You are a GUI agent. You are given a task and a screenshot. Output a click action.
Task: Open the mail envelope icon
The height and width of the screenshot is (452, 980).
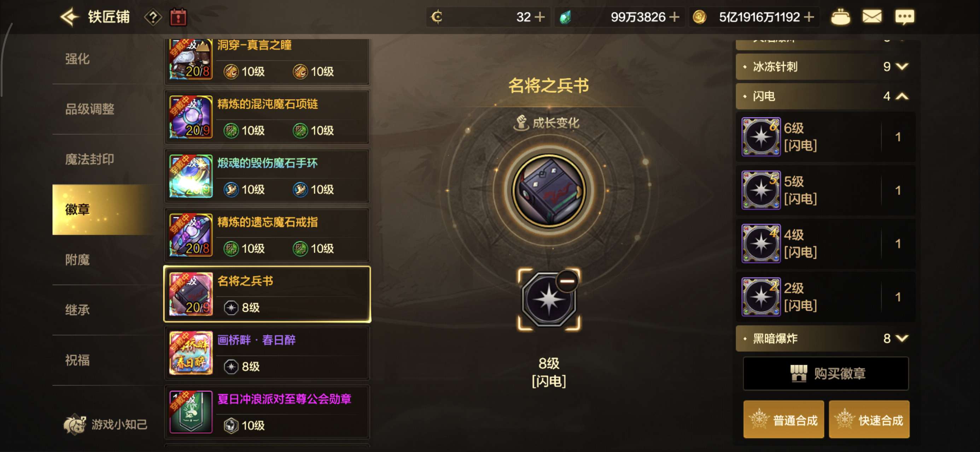[x=871, y=17]
